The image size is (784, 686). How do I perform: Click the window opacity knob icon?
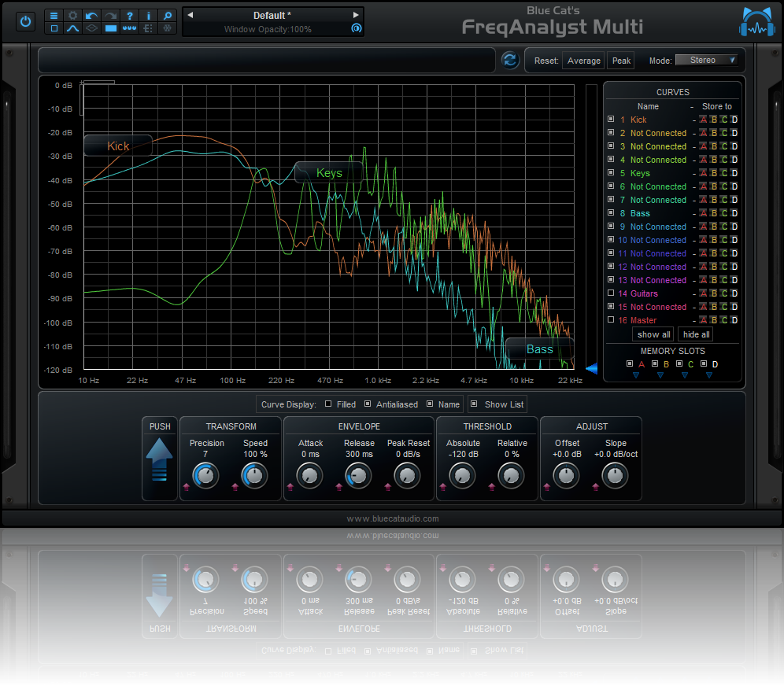pos(356,28)
